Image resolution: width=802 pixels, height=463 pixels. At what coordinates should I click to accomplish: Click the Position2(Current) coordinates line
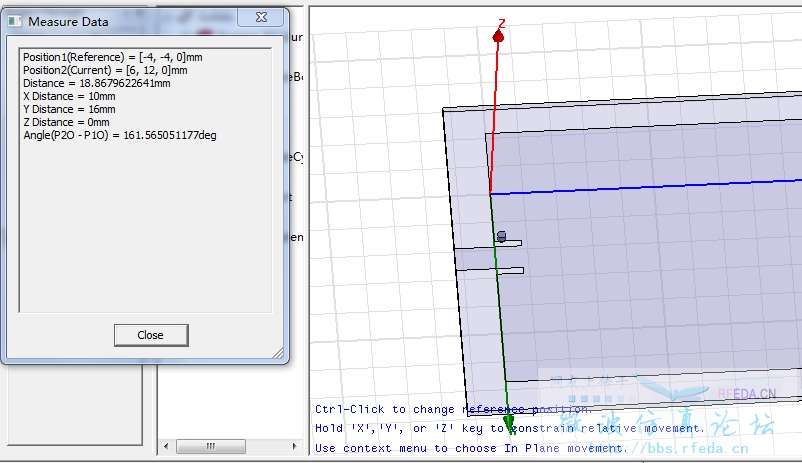click(104, 70)
